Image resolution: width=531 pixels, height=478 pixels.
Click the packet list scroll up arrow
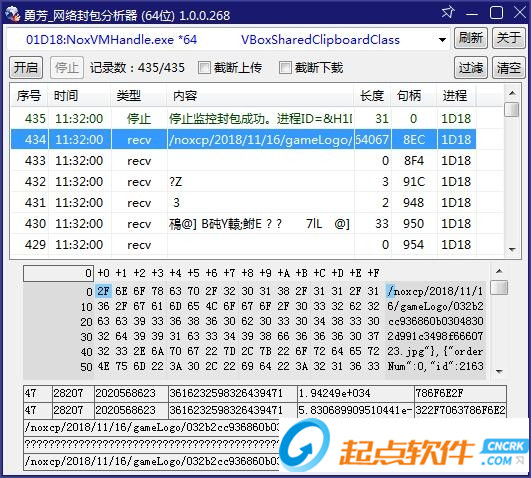(x=512, y=93)
